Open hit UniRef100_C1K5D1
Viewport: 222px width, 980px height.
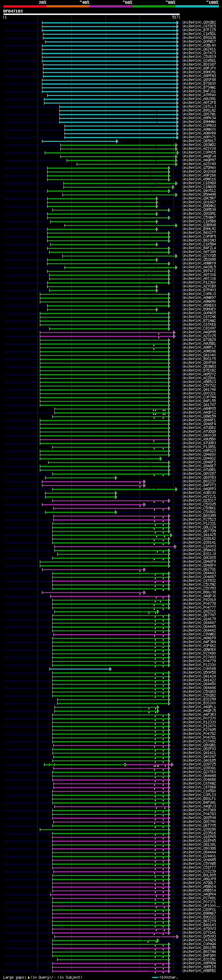coord(199,34)
